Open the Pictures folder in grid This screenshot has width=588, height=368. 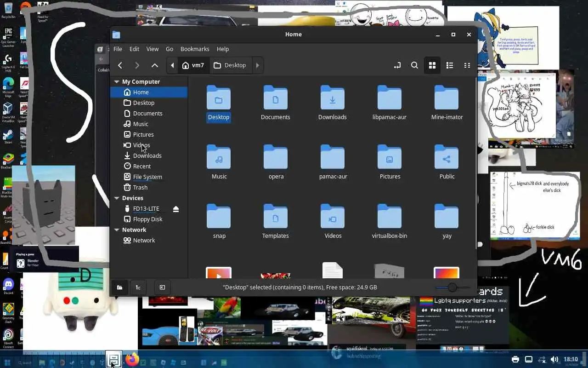[x=390, y=162]
